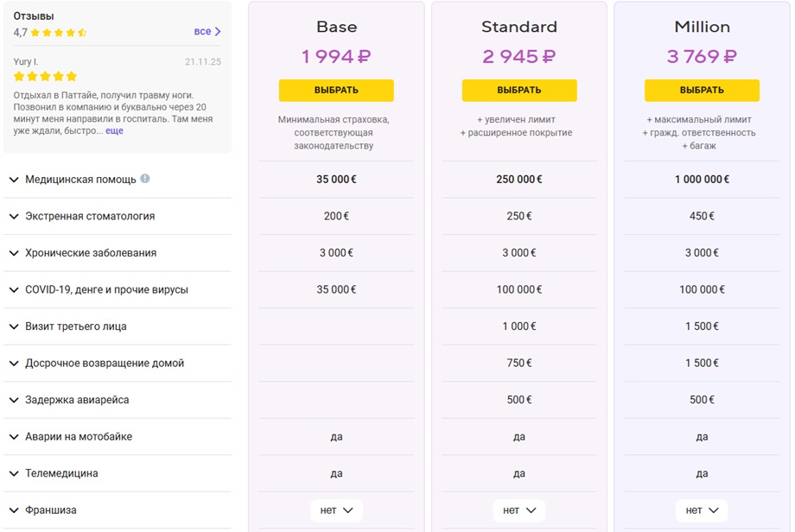Choose the Base plan with ВЫБРАТЬ button

click(x=336, y=90)
